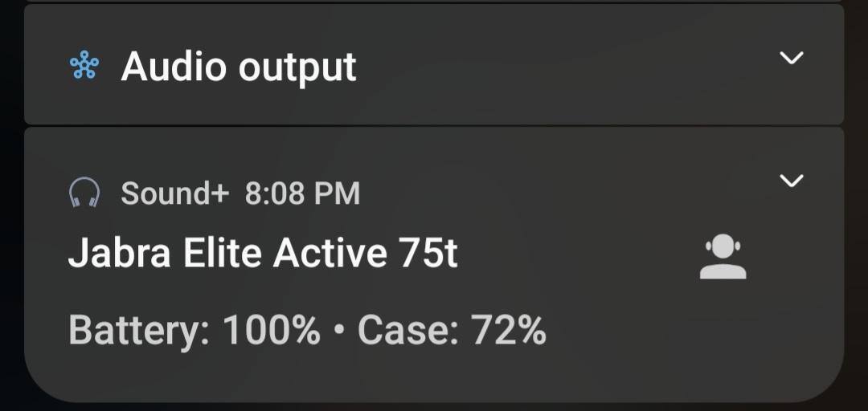Open the Jabra Elite Active 75t notification title
The width and height of the screenshot is (868, 411).
pyautogui.click(x=263, y=254)
